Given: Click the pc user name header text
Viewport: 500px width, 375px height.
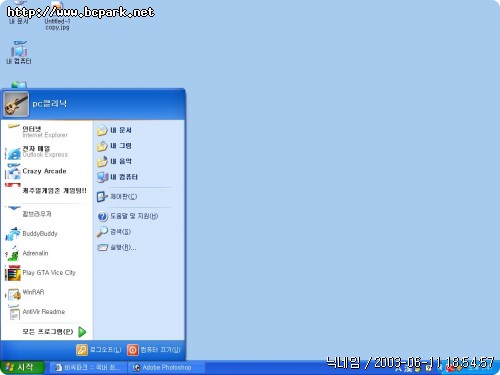Looking at the screenshot, I should pyautogui.click(x=50, y=104).
